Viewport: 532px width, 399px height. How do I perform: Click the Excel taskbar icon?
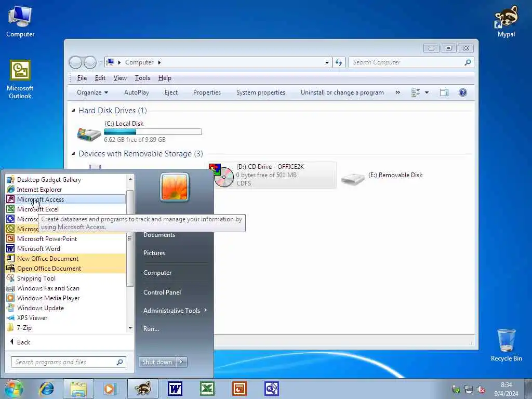point(207,389)
